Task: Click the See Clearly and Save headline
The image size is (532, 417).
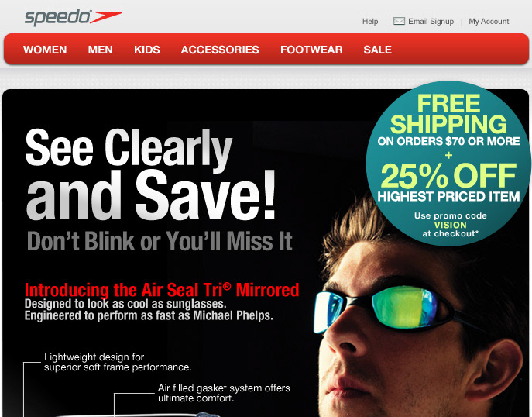Action: coord(151,175)
